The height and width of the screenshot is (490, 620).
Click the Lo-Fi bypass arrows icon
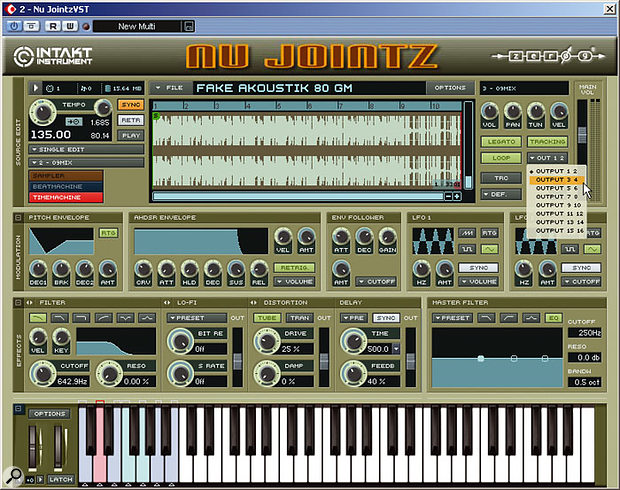[167, 303]
